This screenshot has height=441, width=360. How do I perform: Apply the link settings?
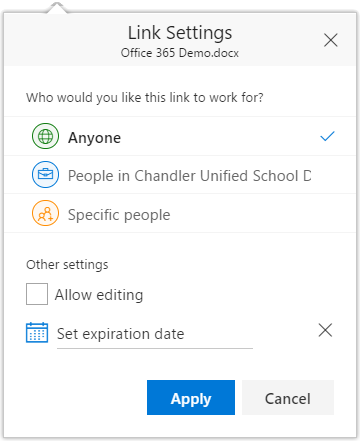(191, 397)
